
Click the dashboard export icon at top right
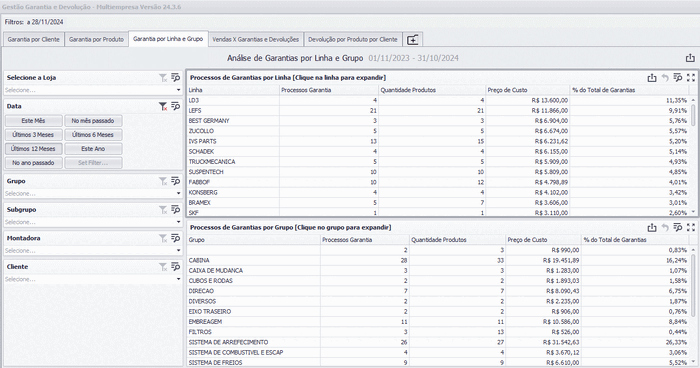pyautogui.click(x=690, y=58)
